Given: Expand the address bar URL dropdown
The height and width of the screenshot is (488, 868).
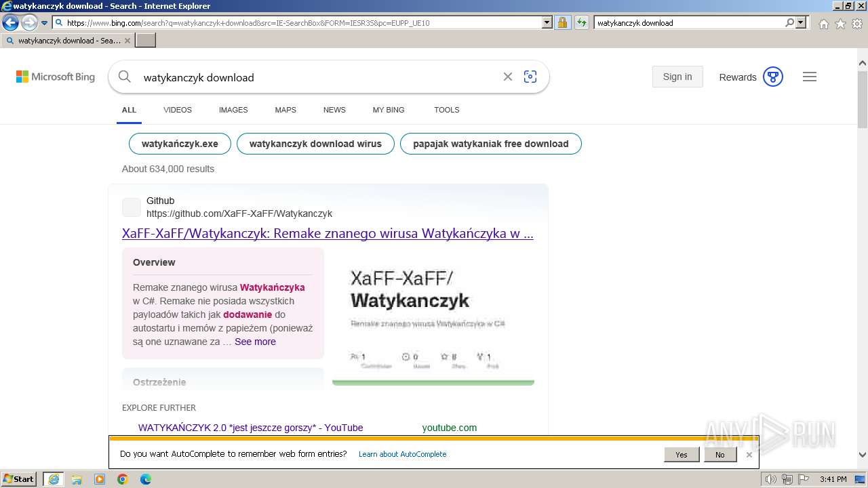Looking at the screenshot, I should [547, 22].
